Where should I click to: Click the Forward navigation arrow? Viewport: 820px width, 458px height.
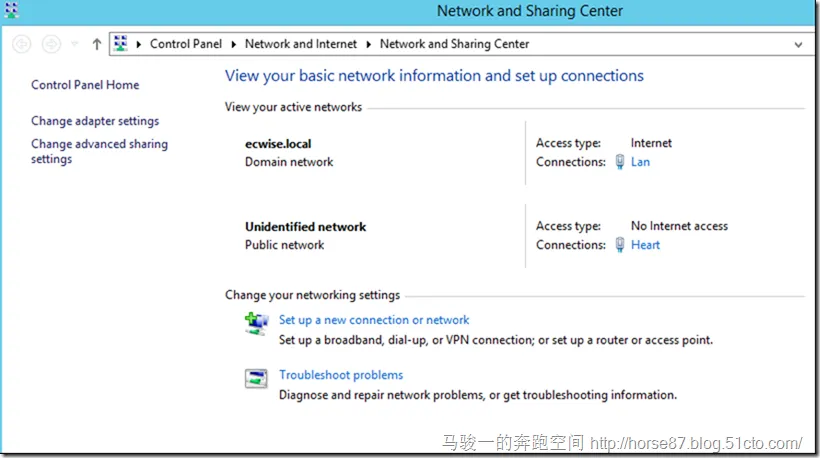tap(51, 44)
